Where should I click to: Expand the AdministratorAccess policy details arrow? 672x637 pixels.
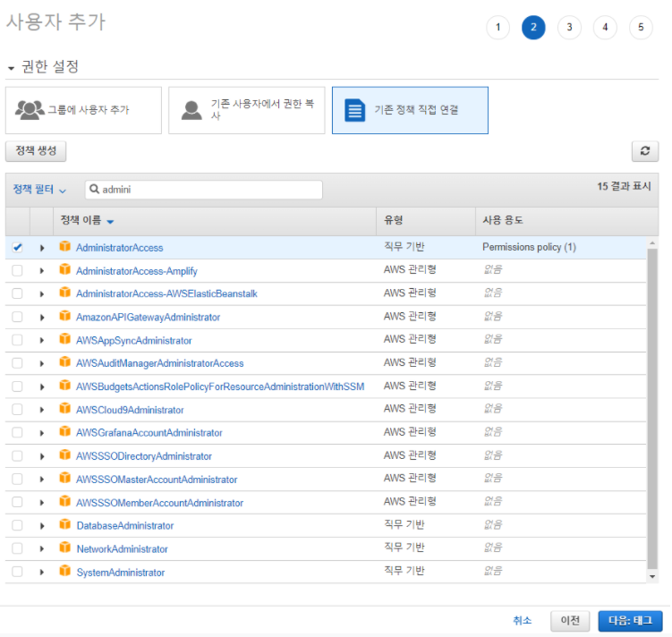(x=42, y=248)
